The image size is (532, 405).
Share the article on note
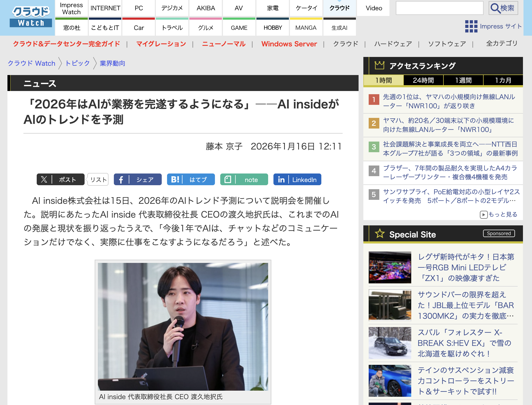244,180
